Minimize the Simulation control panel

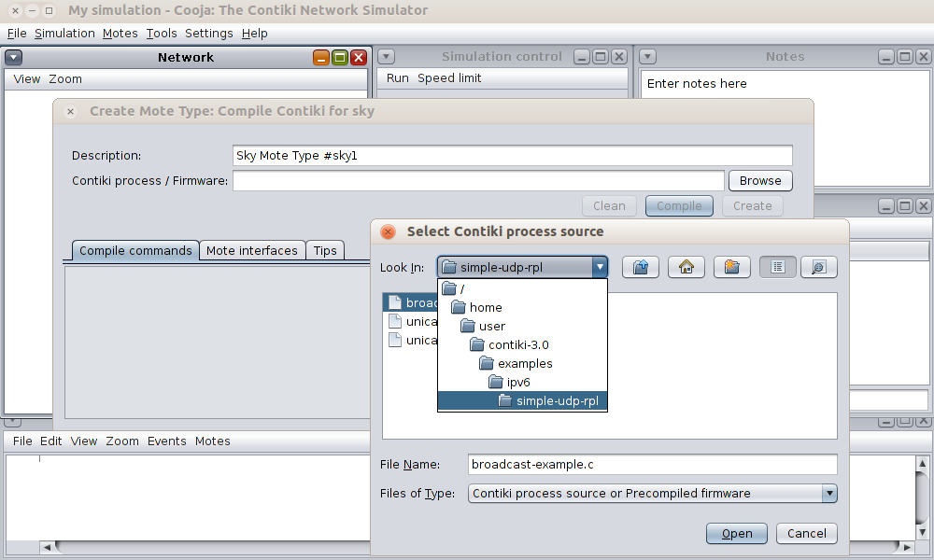pos(582,57)
